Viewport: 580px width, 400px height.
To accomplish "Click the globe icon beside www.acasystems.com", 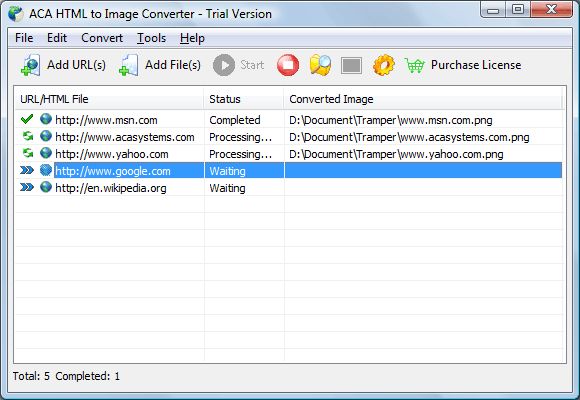I will [x=46, y=136].
